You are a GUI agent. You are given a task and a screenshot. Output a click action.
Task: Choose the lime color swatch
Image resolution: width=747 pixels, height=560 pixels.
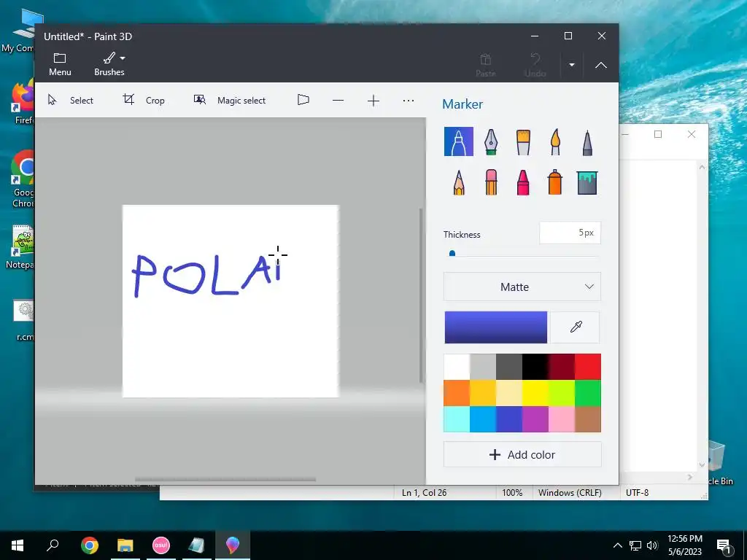pos(561,393)
